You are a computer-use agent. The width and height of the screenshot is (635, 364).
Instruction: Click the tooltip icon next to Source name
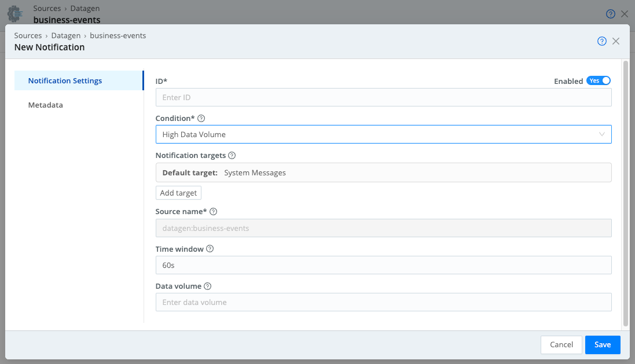pos(214,211)
